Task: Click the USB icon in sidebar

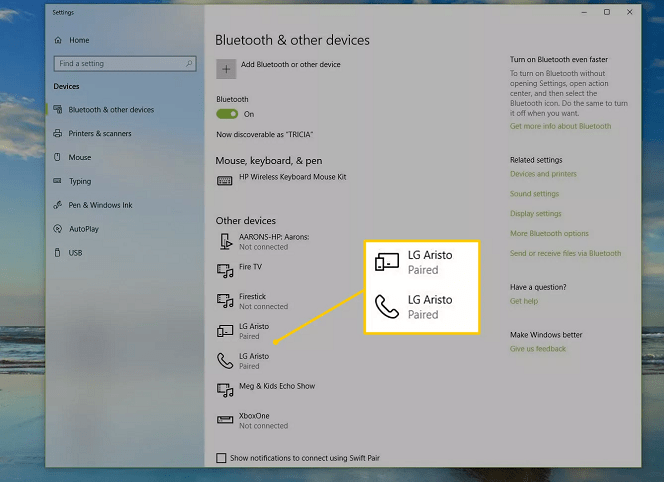Action: click(x=58, y=252)
